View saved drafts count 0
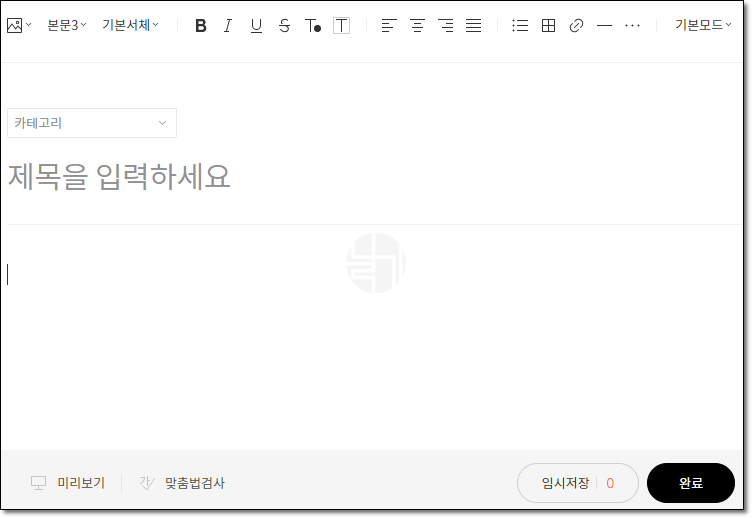Viewport: 752px width, 518px height. pos(610,483)
